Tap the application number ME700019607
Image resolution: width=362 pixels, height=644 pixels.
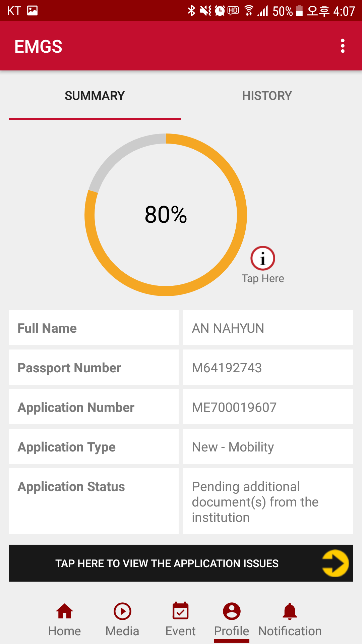(234, 408)
